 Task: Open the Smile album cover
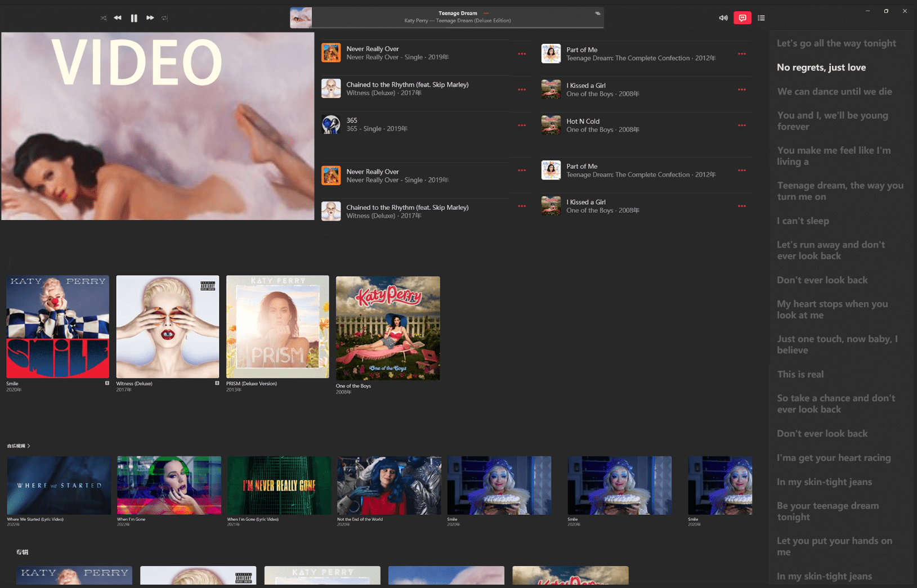click(x=58, y=326)
